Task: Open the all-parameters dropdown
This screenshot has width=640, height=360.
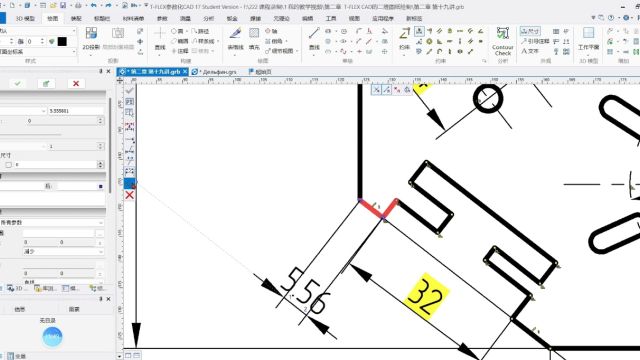Action: tap(52, 222)
